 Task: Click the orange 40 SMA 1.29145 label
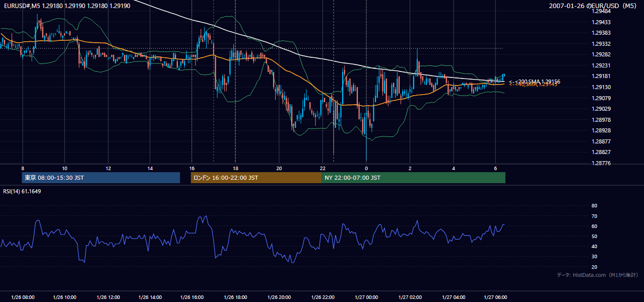[x=533, y=84]
